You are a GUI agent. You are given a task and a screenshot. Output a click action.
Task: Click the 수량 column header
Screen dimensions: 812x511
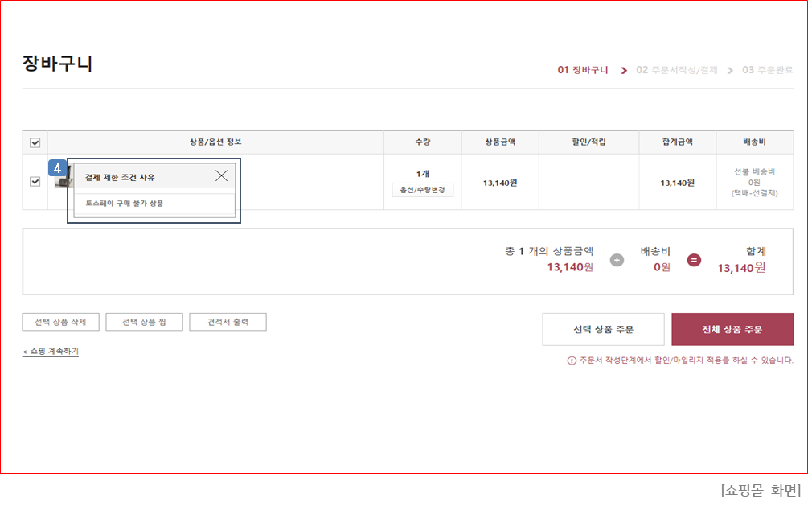[x=423, y=142]
